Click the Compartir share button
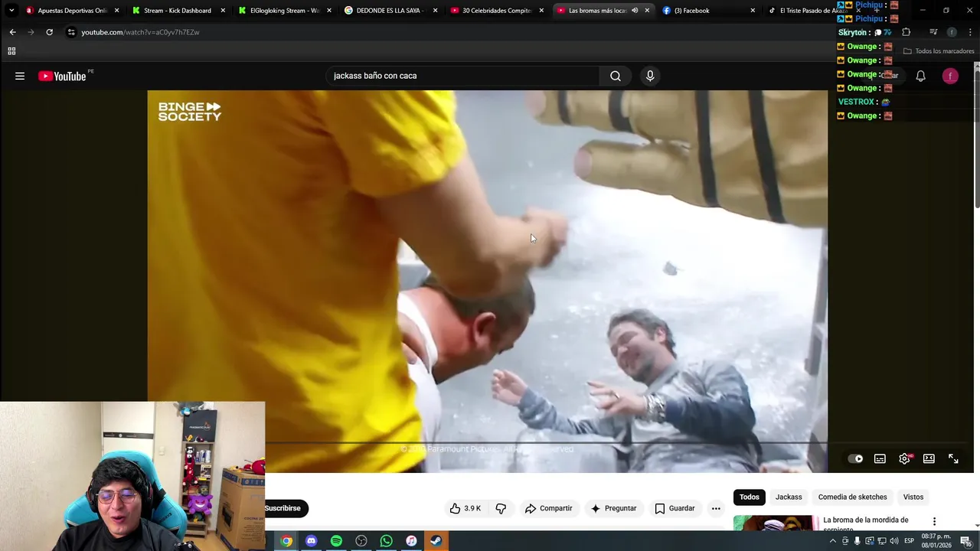The height and width of the screenshot is (551, 980). click(x=549, y=508)
